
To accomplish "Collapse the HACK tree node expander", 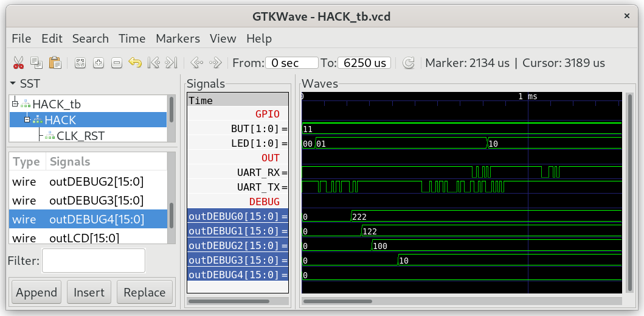I will (x=27, y=120).
